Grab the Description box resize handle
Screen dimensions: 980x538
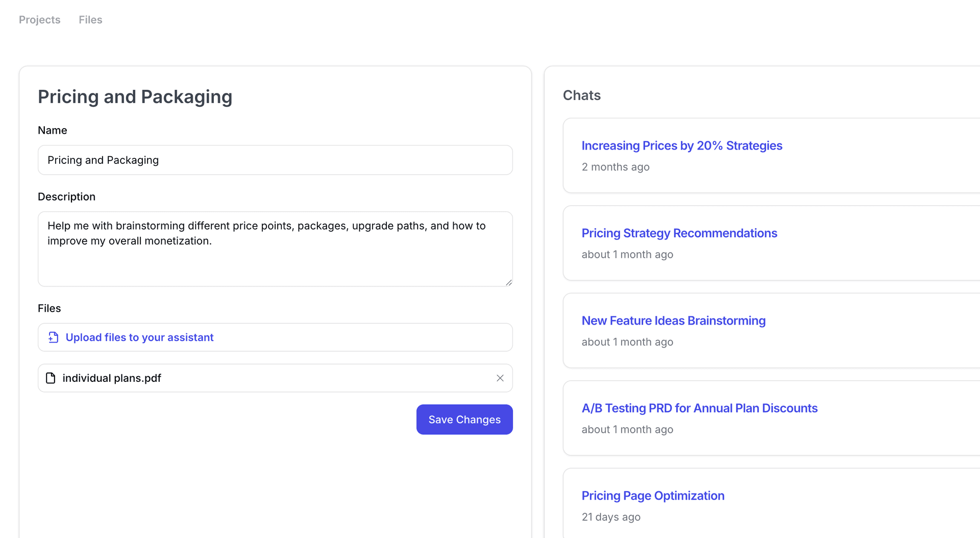coord(508,282)
